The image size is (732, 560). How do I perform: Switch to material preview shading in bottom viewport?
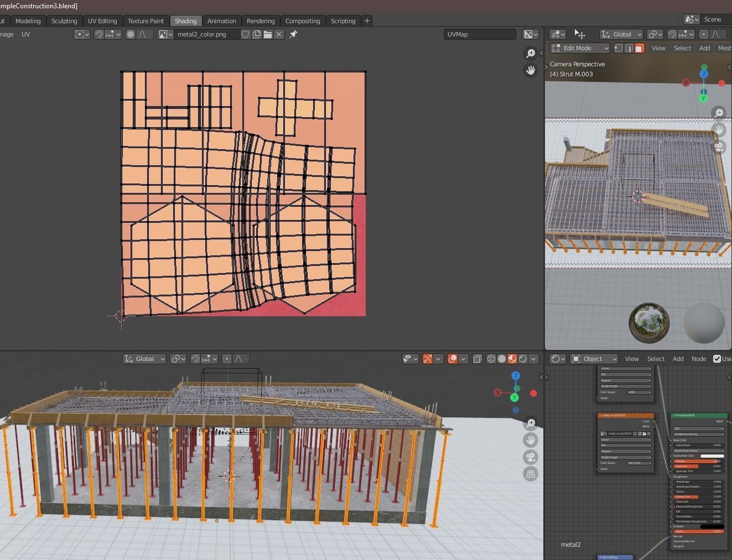(x=512, y=359)
